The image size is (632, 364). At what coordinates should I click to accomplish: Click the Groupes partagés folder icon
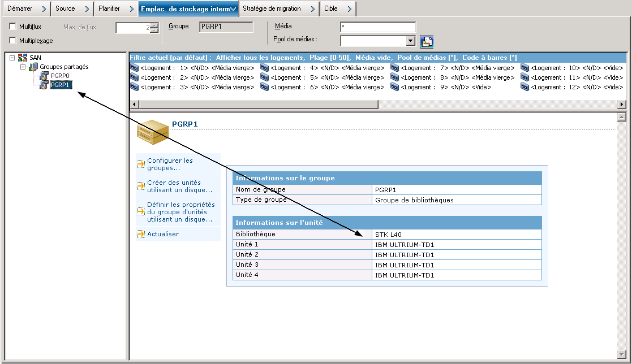pyautogui.click(x=33, y=67)
